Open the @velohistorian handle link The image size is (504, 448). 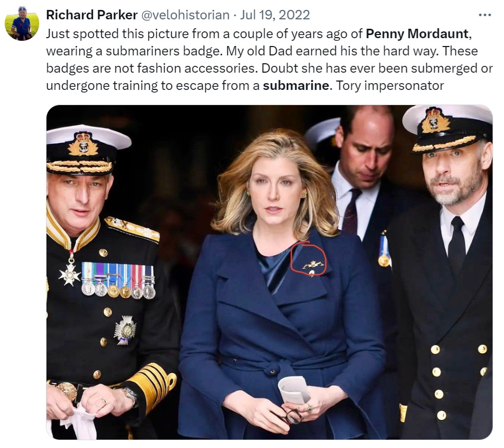(x=185, y=15)
